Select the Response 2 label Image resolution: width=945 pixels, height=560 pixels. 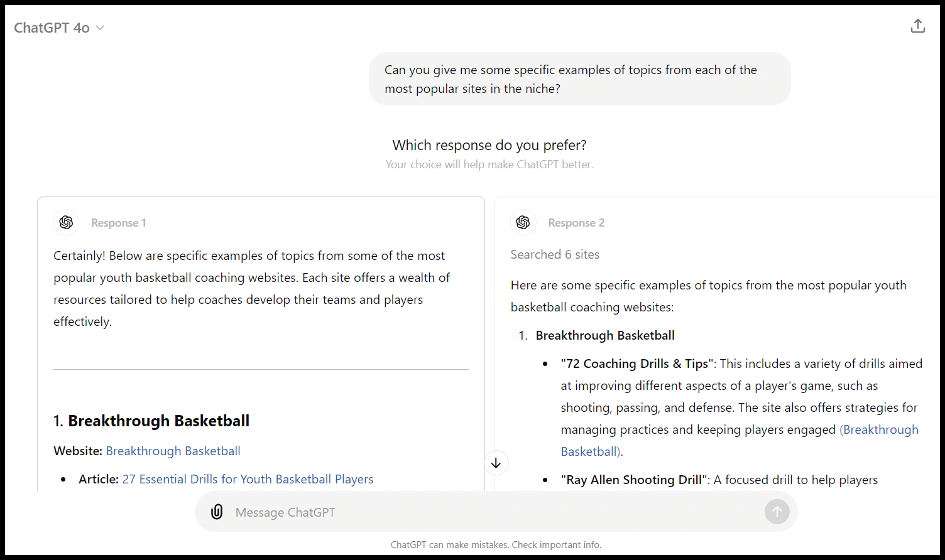point(576,223)
